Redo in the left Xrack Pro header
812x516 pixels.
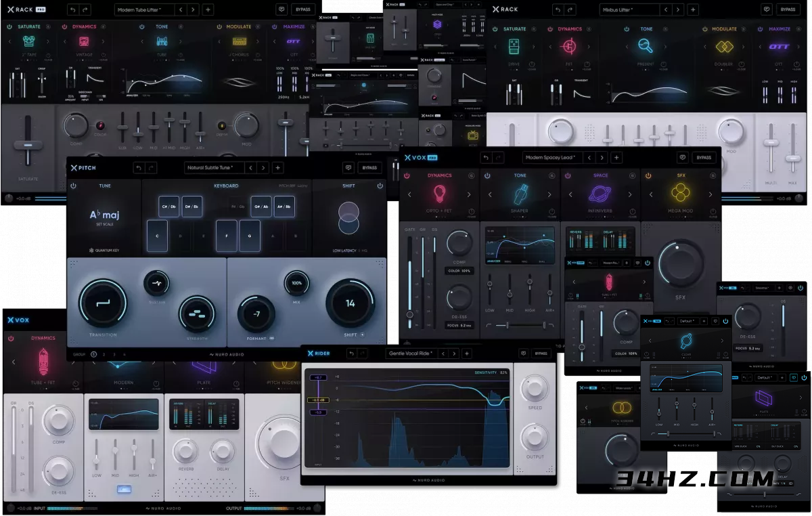click(85, 9)
